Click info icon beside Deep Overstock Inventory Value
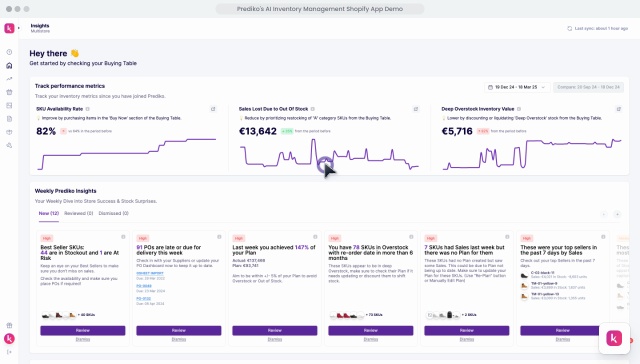Image resolution: width=640 pixels, height=364 pixels. click(x=519, y=109)
